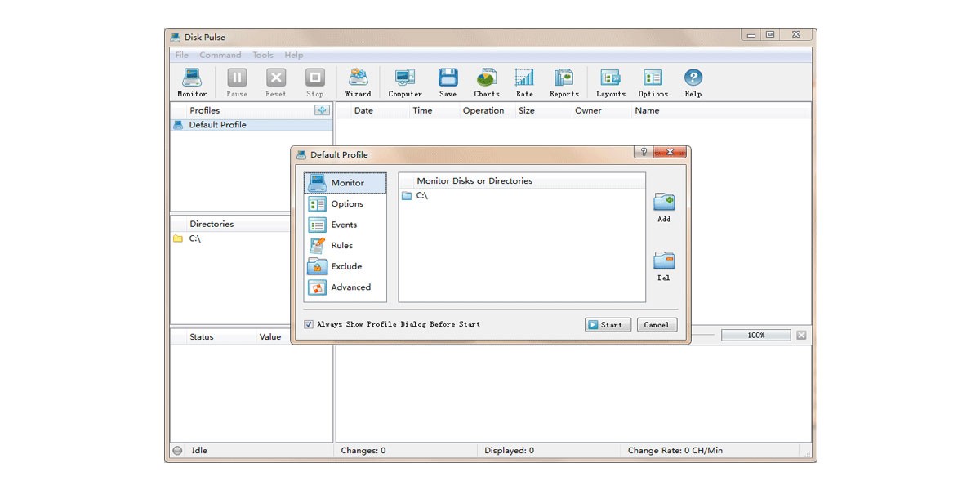Add a new profile with plus icon
Image resolution: width=980 pixels, height=490 pixels.
322,110
